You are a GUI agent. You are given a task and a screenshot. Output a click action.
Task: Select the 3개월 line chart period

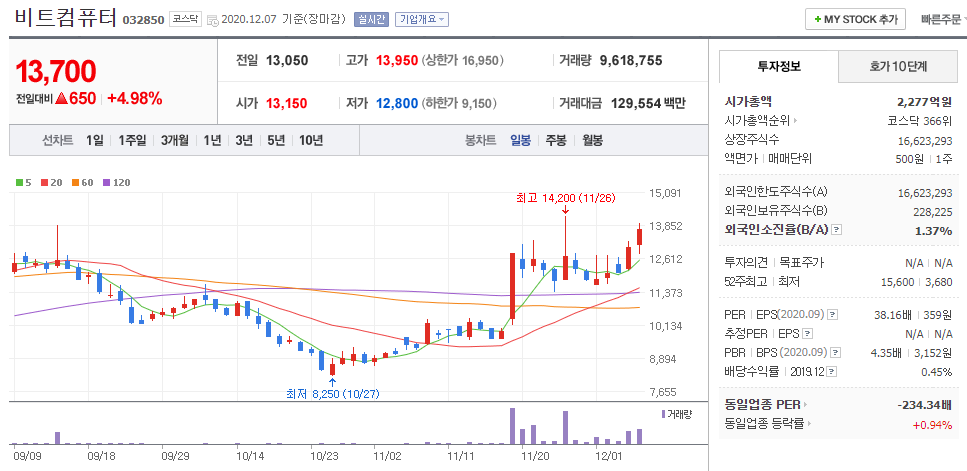tap(175, 141)
